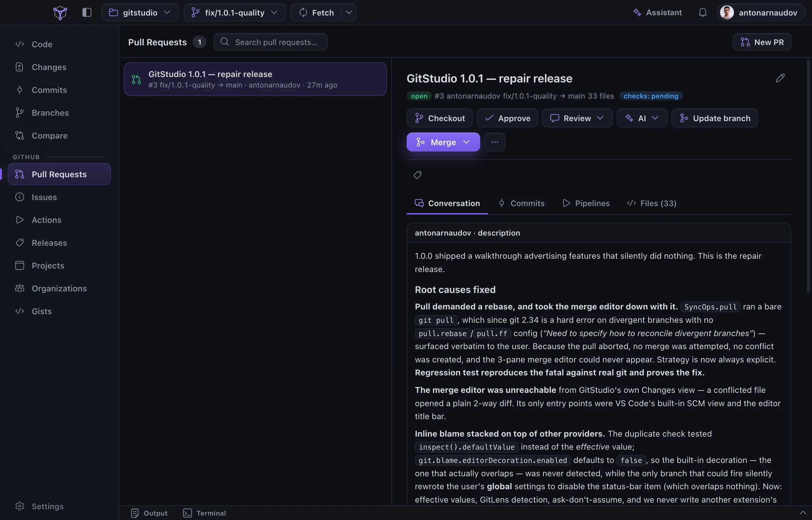The image size is (812, 520).
Task: Click the GitStudio logo icon
Action: pyautogui.click(x=60, y=13)
